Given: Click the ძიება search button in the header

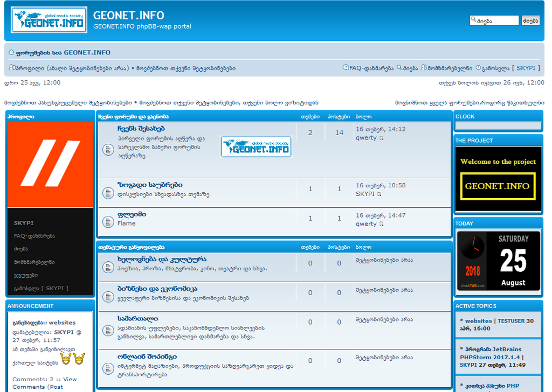Looking at the screenshot, I should coord(530,20).
